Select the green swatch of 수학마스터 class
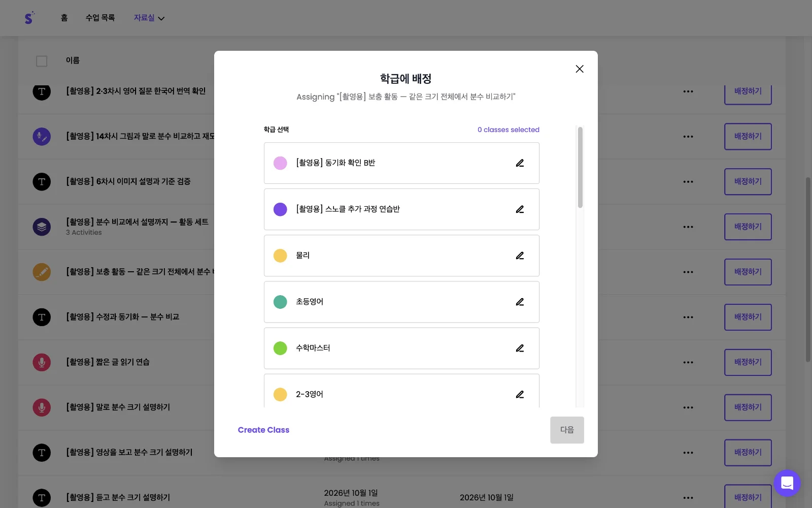812x508 pixels. point(280,348)
